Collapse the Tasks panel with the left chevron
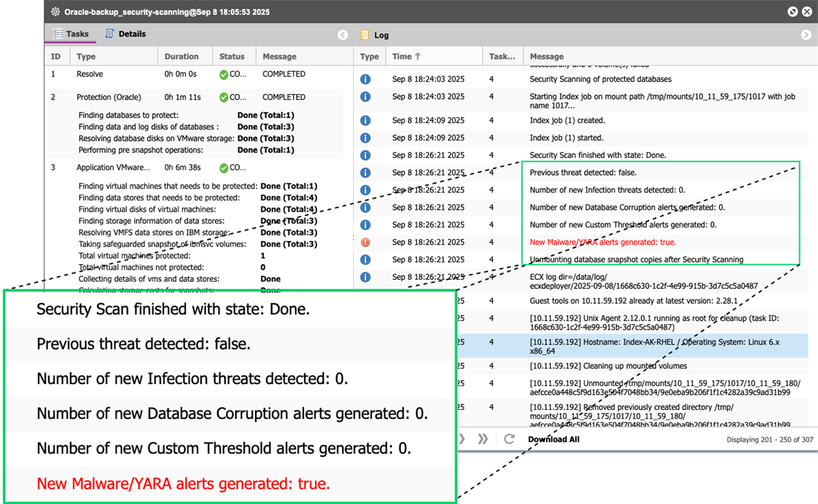818x504 pixels. (342, 34)
